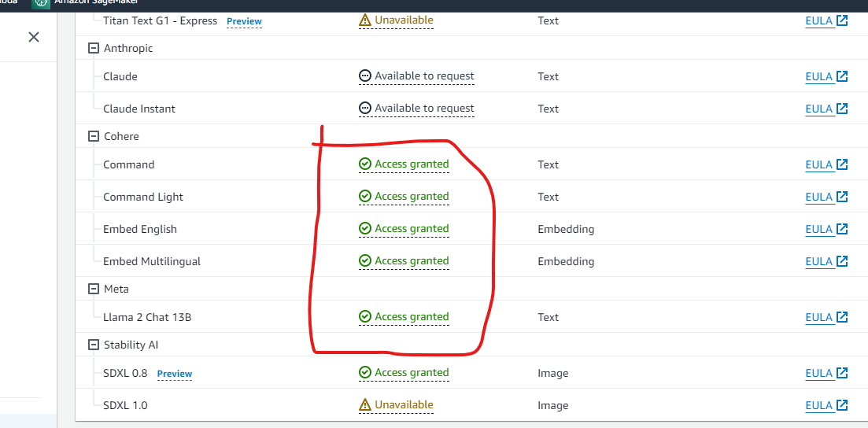Collapse the Cohere provider group
The height and width of the screenshot is (428, 868).
pyautogui.click(x=93, y=136)
